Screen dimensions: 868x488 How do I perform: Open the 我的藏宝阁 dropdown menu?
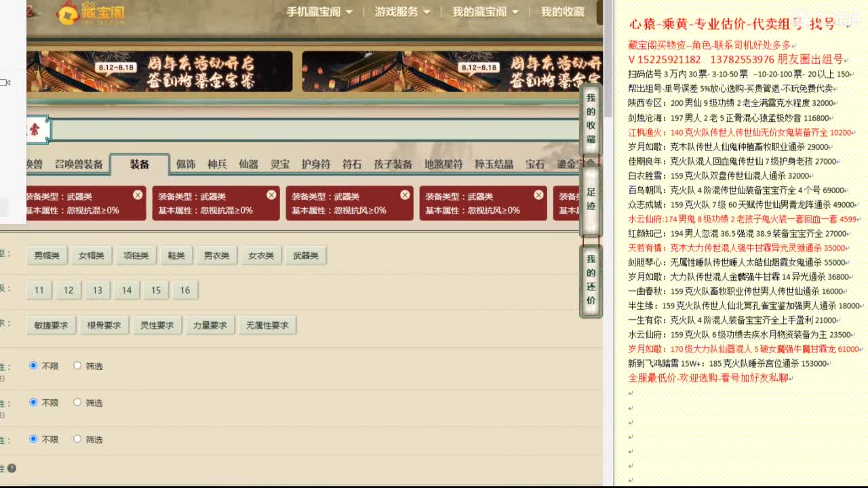486,12
